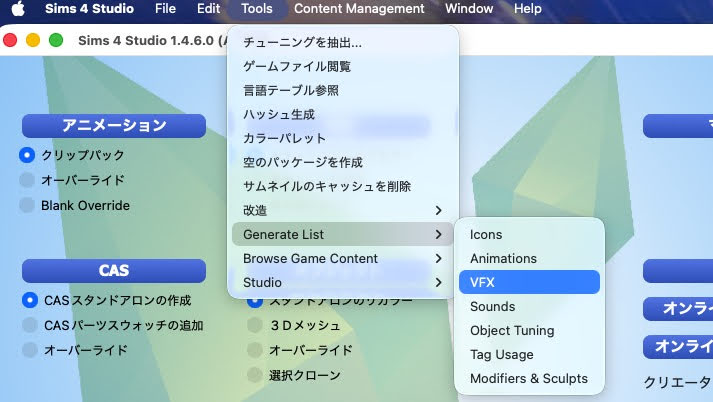Screen dimensions: 713x402
Task: Select Object Tuning in submenu
Action: [529, 331]
